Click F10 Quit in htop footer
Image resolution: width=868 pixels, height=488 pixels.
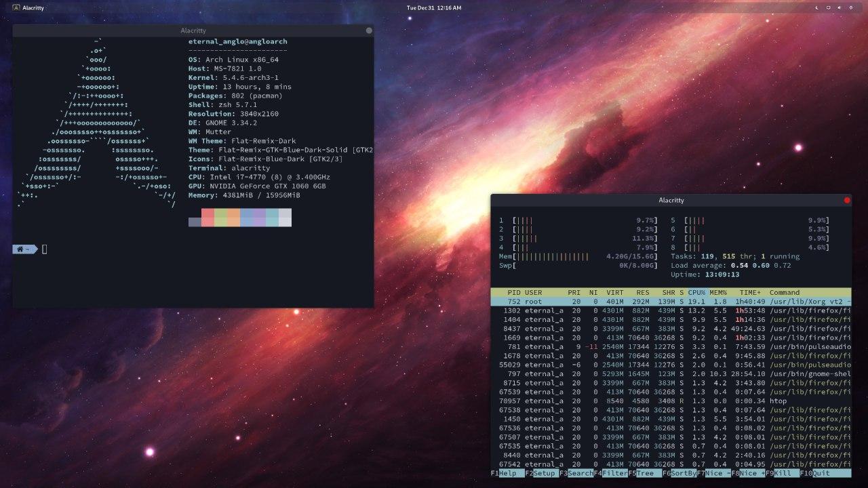pyautogui.click(x=825, y=473)
